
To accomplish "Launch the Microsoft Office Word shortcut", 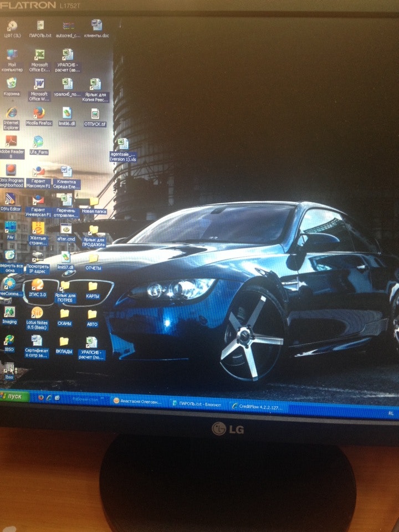I will pyautogui.click(x=39, y=90).
